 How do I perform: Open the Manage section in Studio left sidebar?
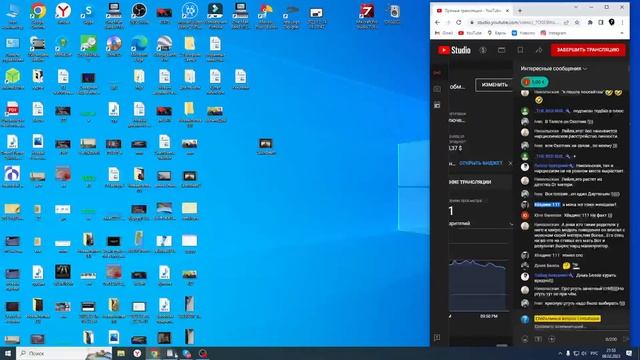click(437, 105)
